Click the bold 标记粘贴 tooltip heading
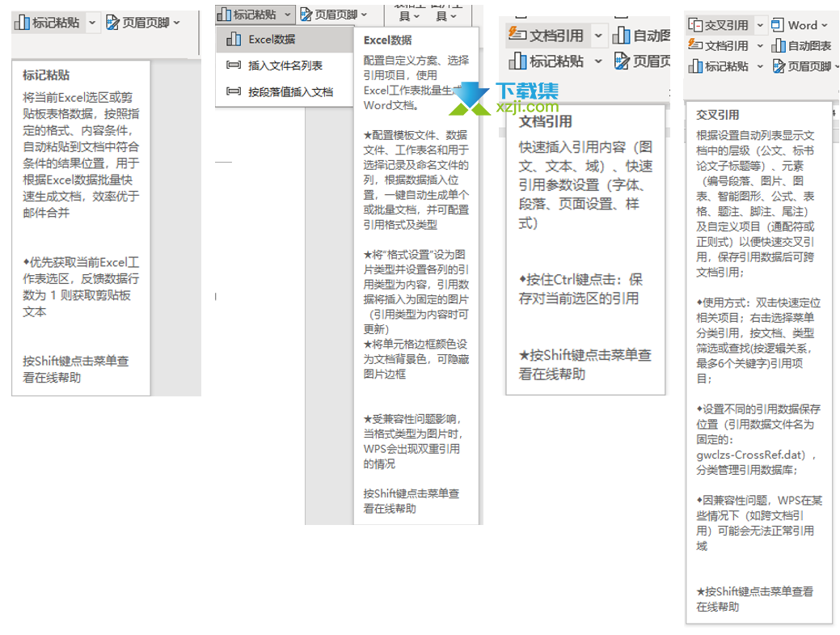 46,75
